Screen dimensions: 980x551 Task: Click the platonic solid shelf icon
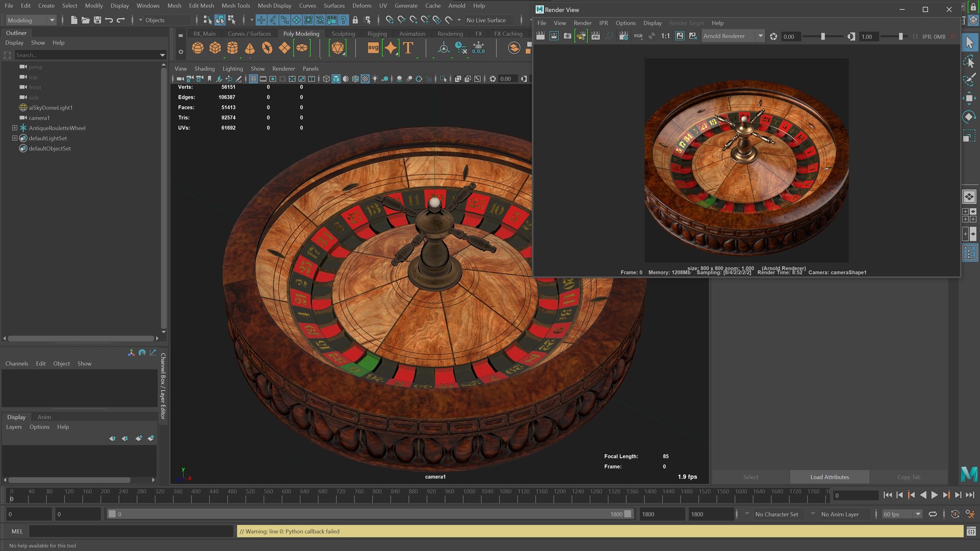pos(337,48)
